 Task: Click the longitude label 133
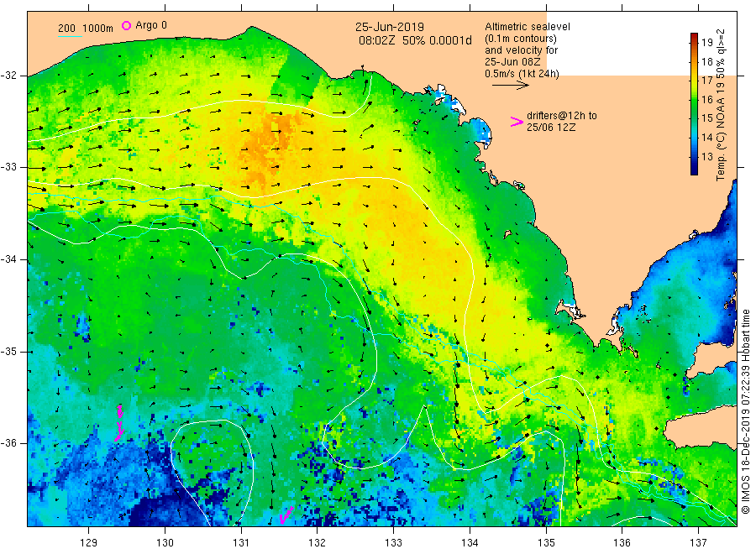393,543
